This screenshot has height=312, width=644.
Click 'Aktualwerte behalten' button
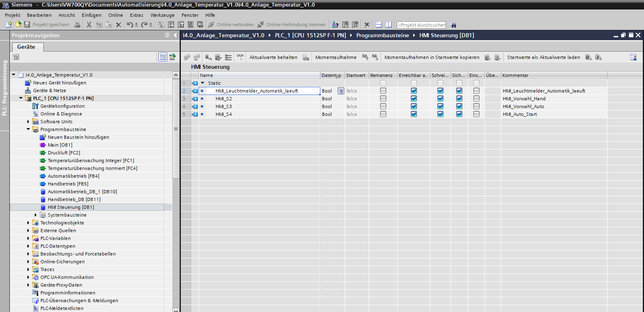click(x=273, y=57)
